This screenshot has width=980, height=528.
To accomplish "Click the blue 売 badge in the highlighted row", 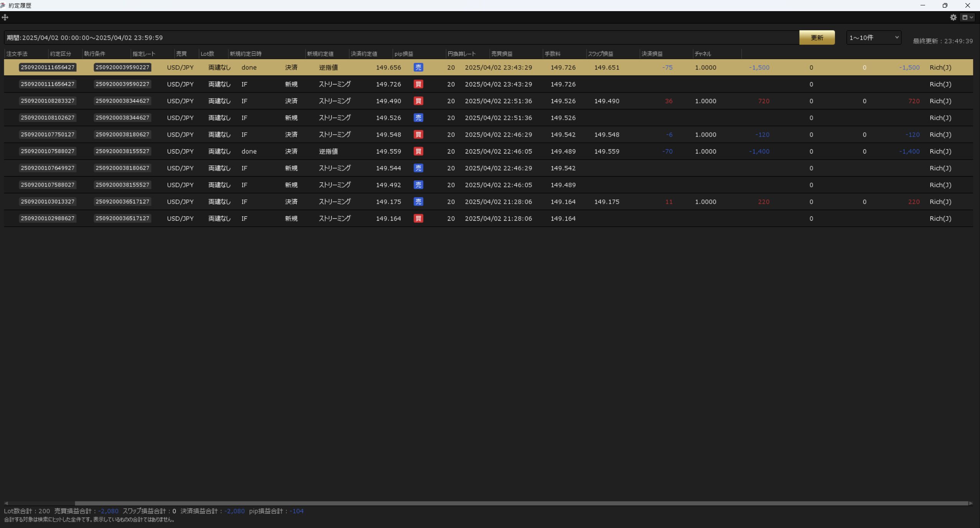I will 418,68.
